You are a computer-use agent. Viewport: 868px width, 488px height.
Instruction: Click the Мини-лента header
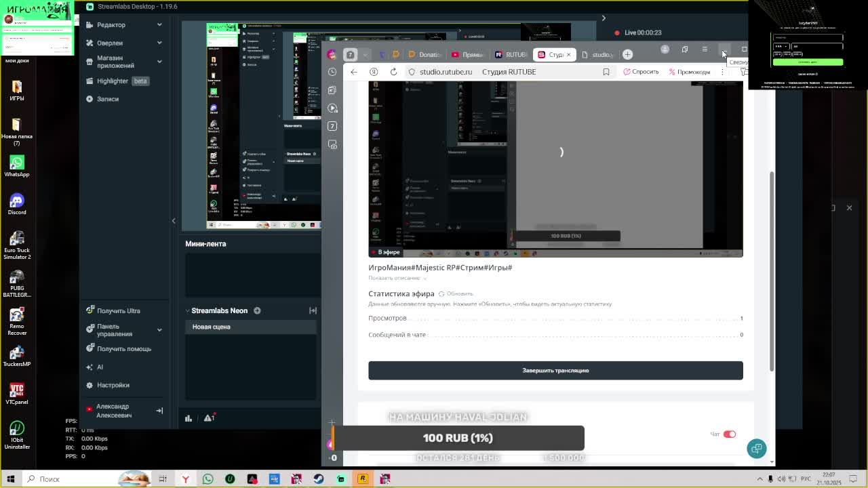pyautogui.click(x=205, y=243)
